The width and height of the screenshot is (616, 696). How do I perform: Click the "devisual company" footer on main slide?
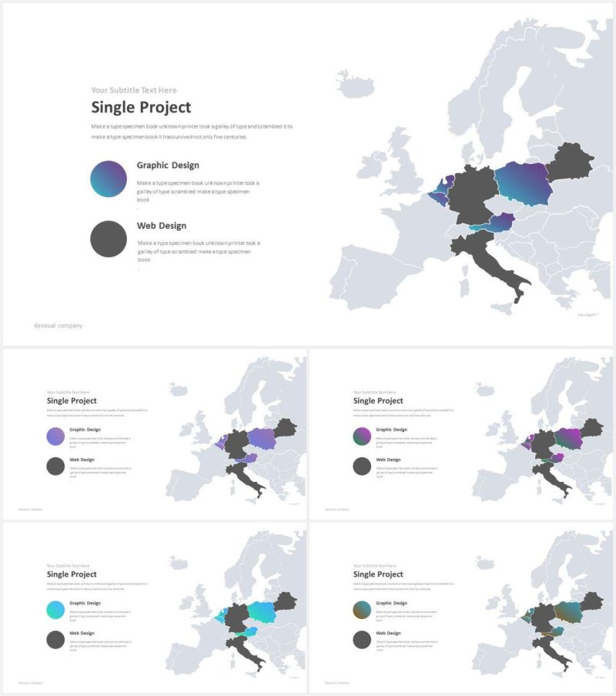click(59, 326)
